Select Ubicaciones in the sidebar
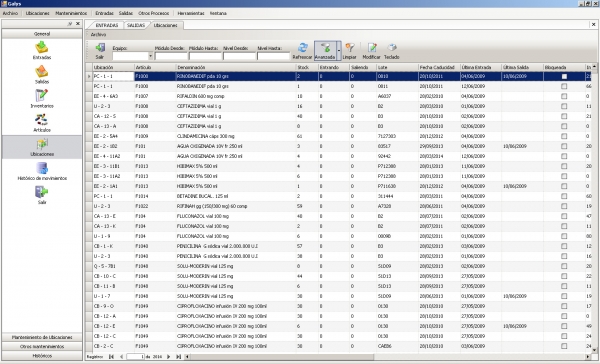Image resolution: width=600 pixels, height=364 pixels. [x=42, y=147]
